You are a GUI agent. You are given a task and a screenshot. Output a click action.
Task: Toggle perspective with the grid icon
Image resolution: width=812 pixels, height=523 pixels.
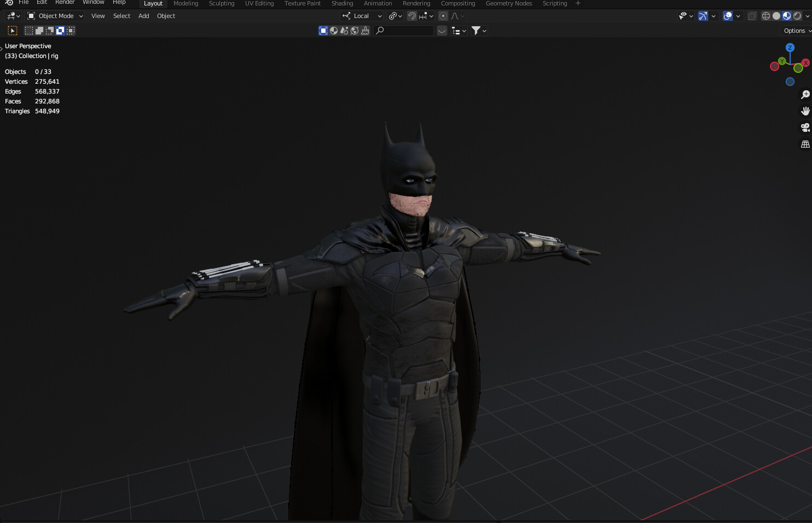[x=805, y=144]
